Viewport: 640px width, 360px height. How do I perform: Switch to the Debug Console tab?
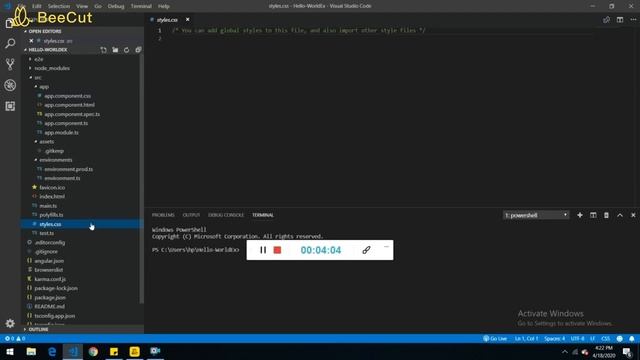tap(226, 215)
